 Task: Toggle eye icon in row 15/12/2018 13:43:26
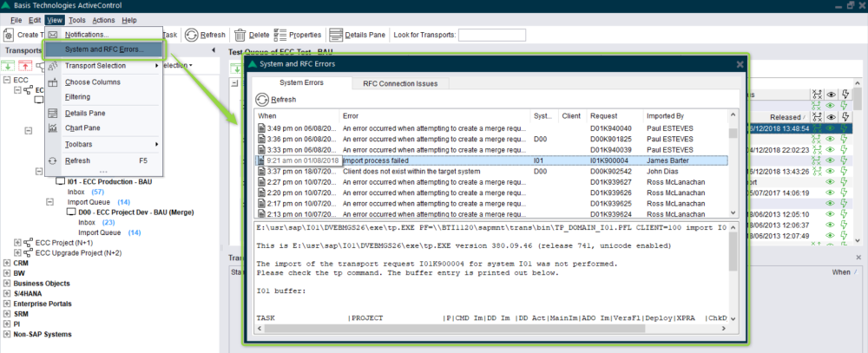tap(831, 171)
